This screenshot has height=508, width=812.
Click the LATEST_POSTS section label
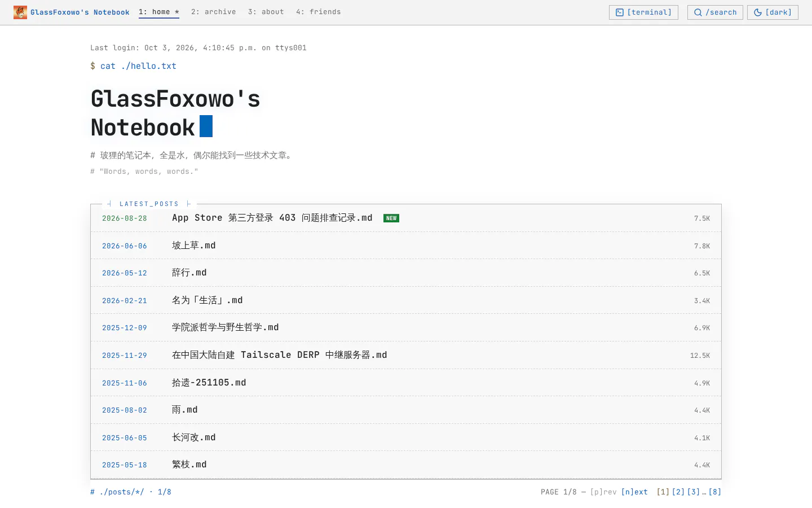(x=149, y=204)
